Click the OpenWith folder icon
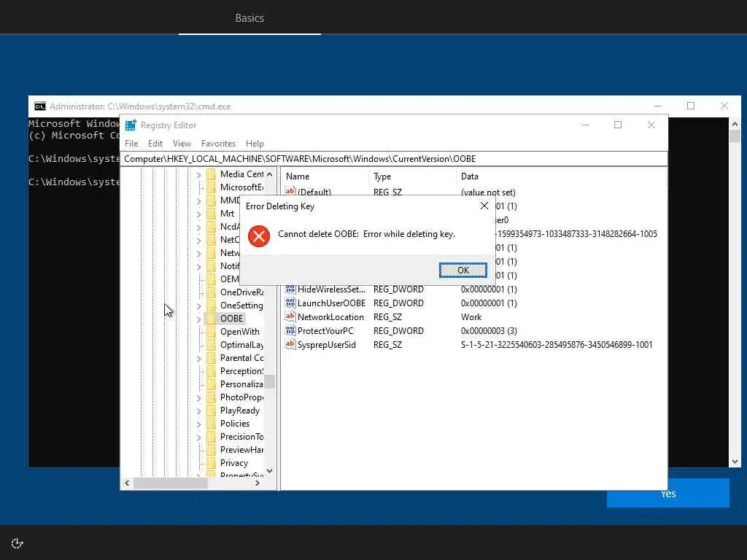The image size is (747, 560). click(211, 332)
